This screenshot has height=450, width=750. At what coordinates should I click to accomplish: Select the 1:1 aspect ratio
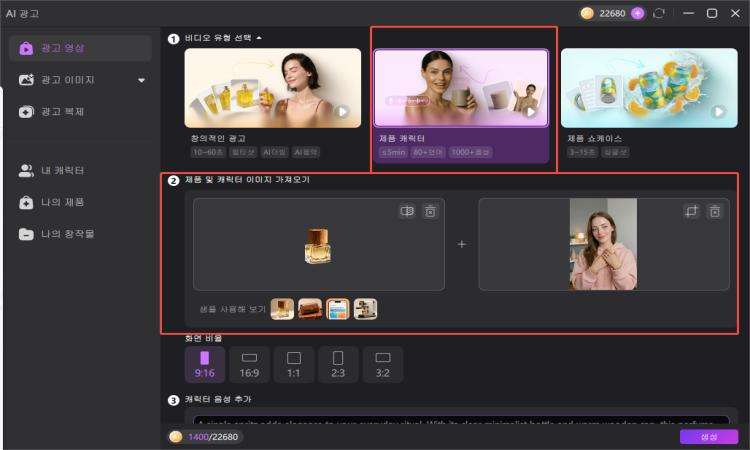point(294,365)
